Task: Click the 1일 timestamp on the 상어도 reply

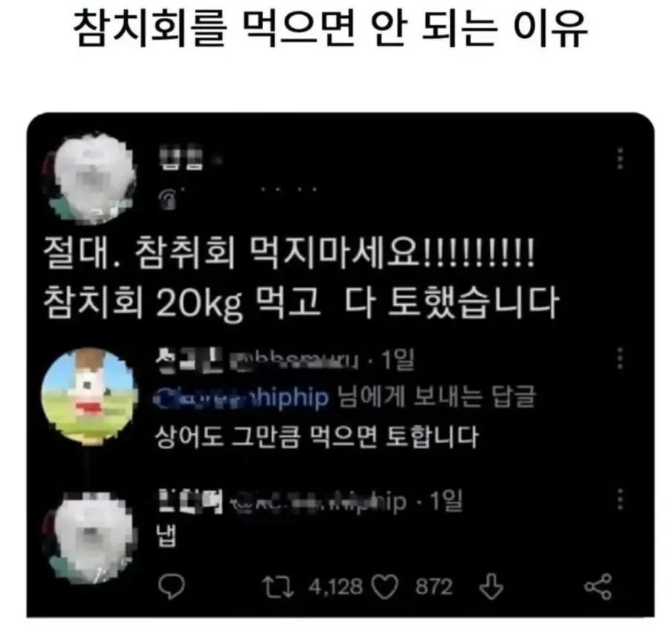Action: point(398,360)
